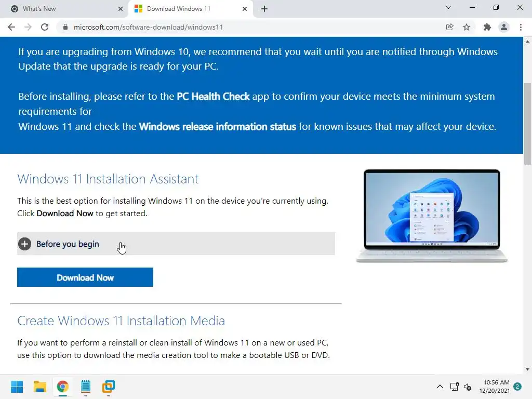532x399 pixels.
Task: Select the Download Windows 11 tab
Action: click(191, 9)
